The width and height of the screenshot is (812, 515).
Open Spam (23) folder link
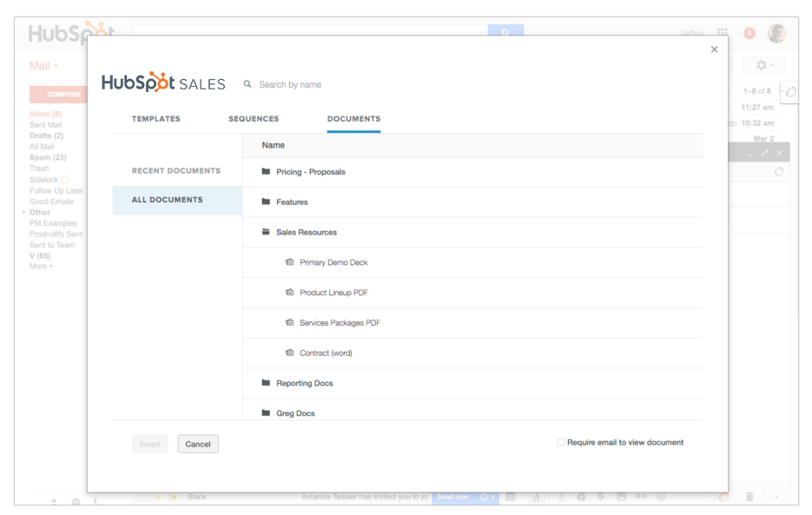48,157
